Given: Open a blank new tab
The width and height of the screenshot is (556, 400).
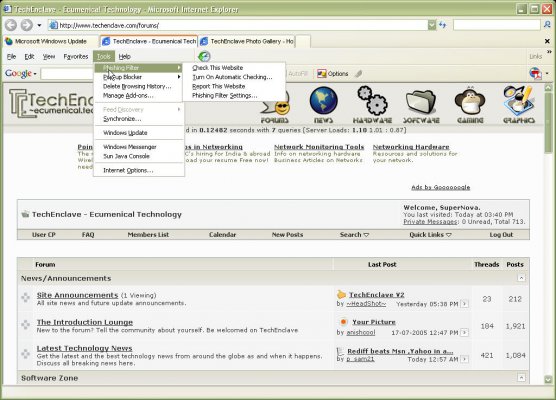Looking at the screenshot, I should pyautogui.click(x=303, y=41).
